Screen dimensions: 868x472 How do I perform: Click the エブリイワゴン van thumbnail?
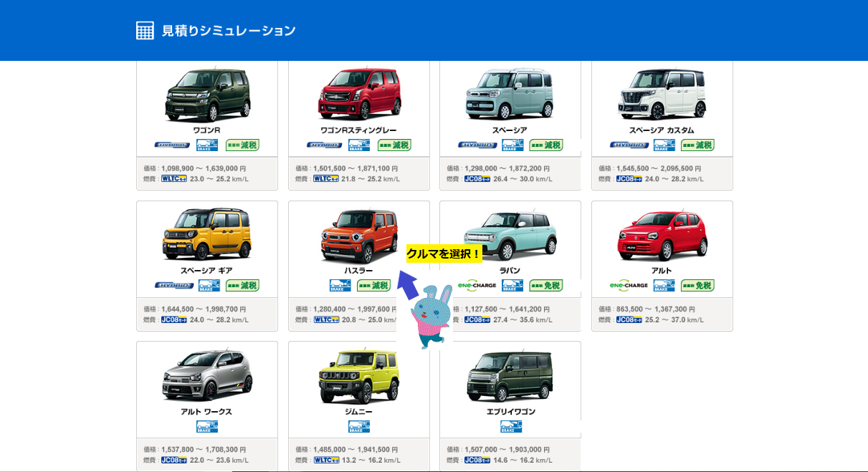[x=510, y=375]
